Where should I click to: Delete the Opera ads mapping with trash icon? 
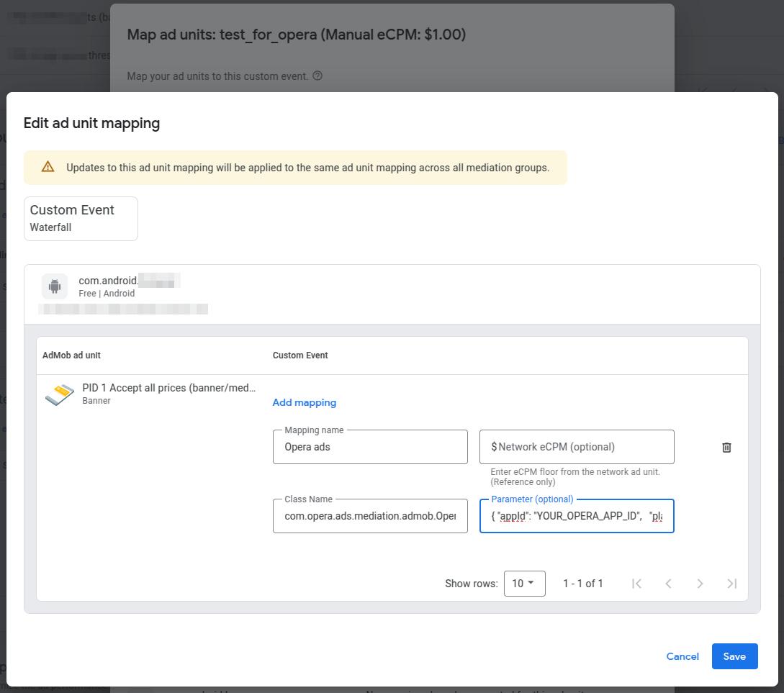tap(726, 448)
